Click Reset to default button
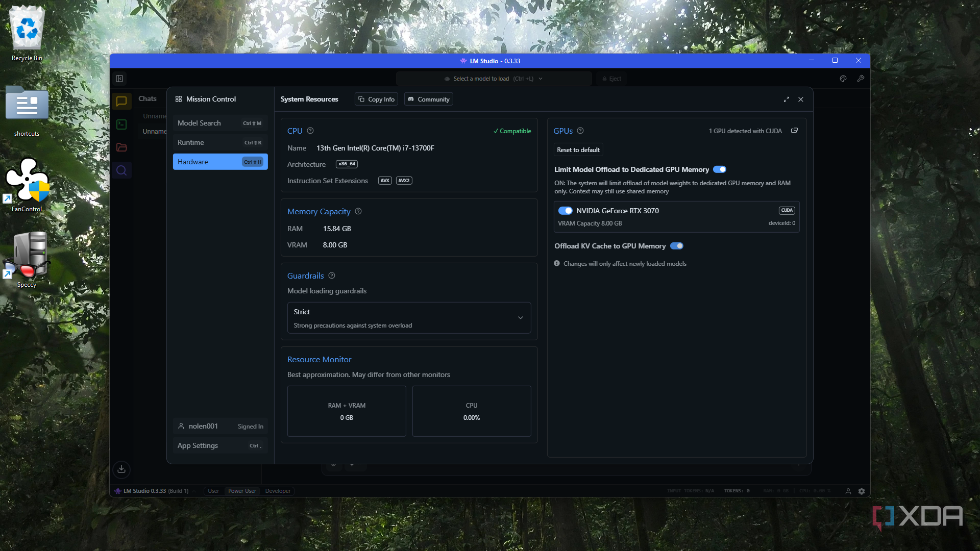980x551 pixels. point(578,150)
